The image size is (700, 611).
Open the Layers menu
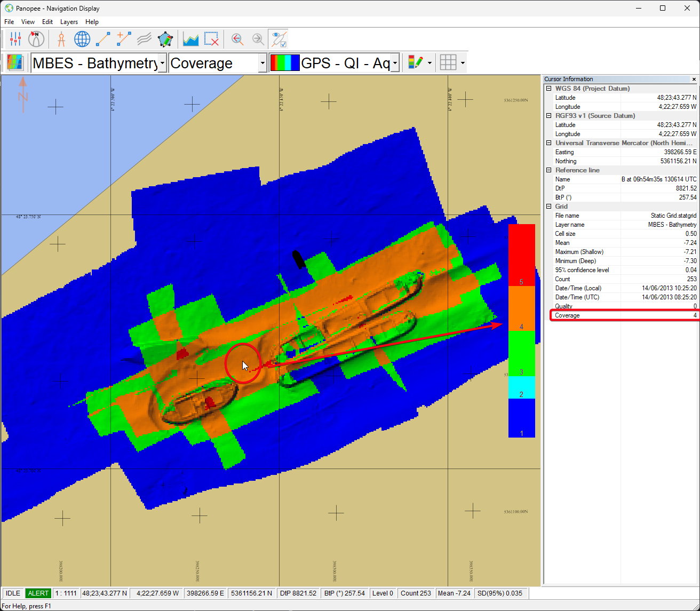69,22
